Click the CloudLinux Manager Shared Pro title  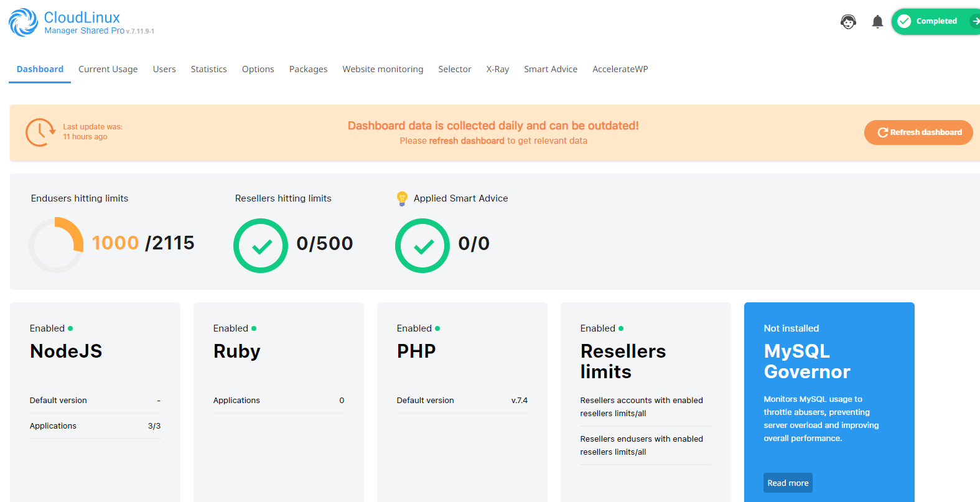click(x=84, y=22)
